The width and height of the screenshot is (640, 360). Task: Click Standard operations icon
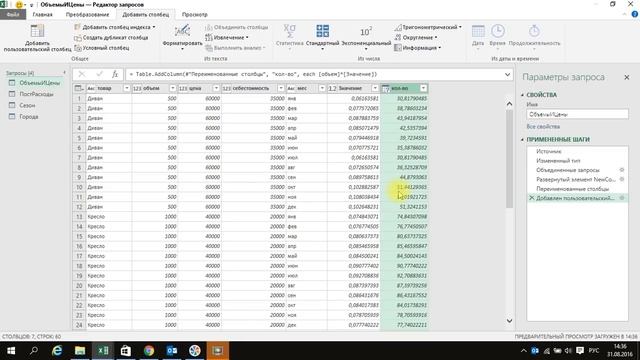pos(322,31)
